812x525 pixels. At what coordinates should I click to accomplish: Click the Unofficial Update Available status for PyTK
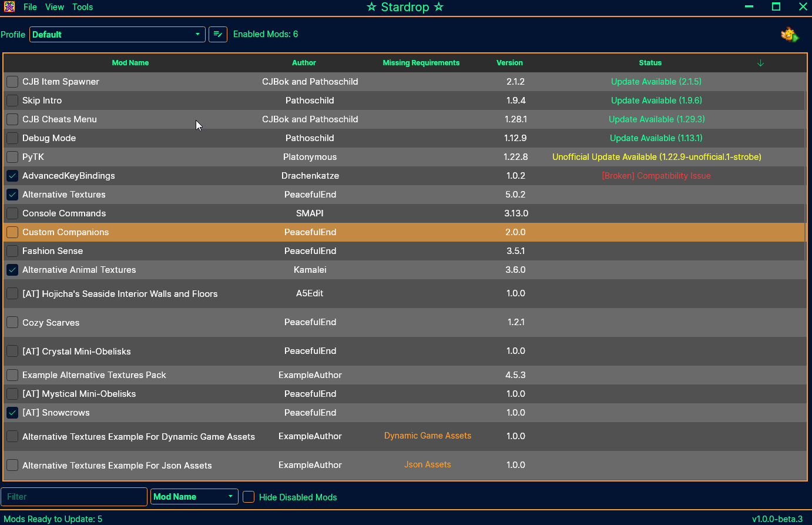pyautogui.click(x=657, y=157)
